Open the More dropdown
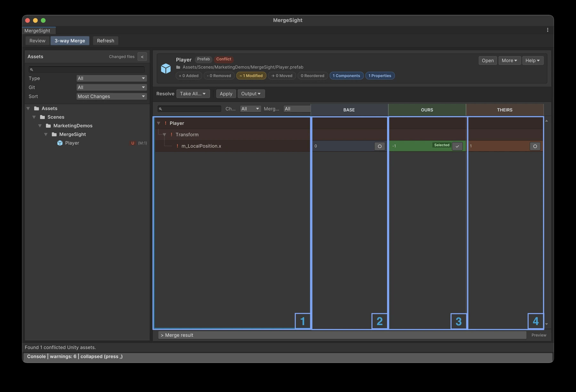Screen dimensions: 576x392 (x=509, y=60)
